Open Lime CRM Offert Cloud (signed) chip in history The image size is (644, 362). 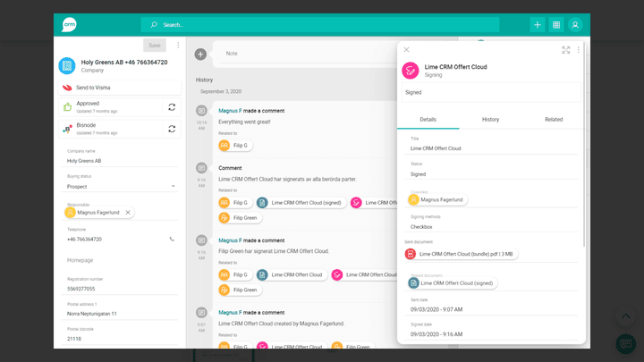tap(301, 203)
